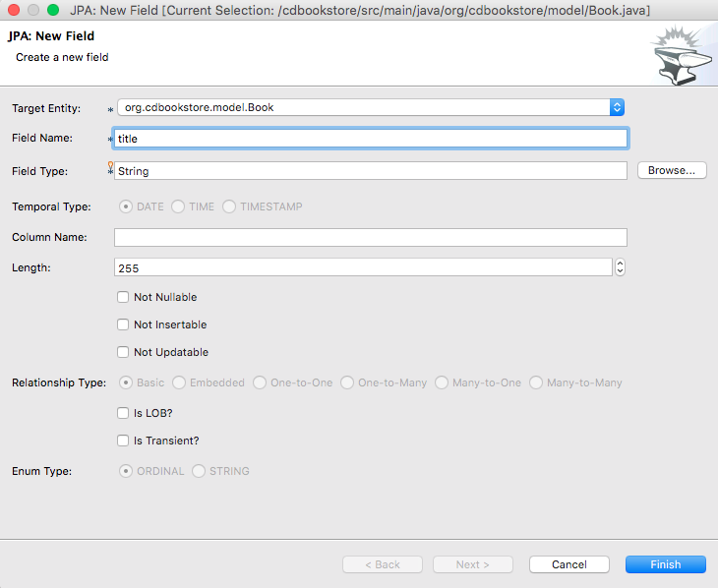Screen dimensions: 718x588
Task: Check the Is Transient? checkbox
Action: (123, 441)
